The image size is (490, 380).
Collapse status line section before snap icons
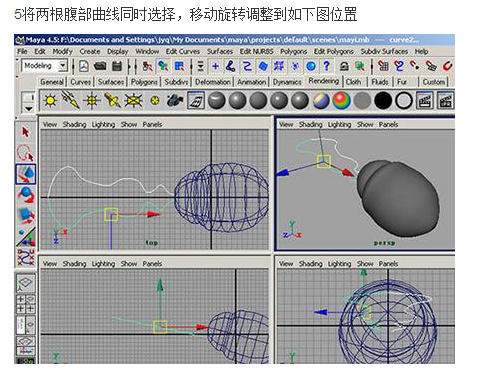click(372, 66)
